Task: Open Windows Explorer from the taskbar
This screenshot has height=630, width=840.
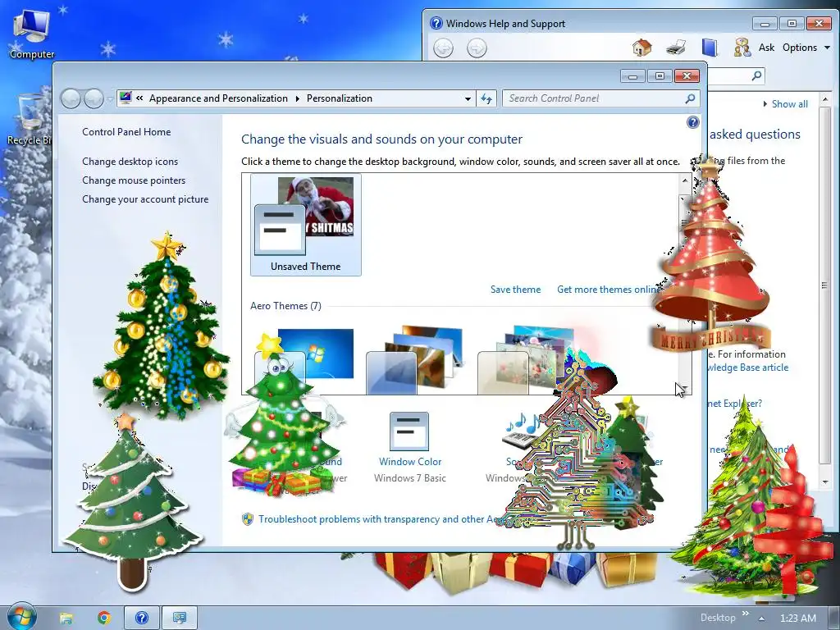Action: coord(66,619)
